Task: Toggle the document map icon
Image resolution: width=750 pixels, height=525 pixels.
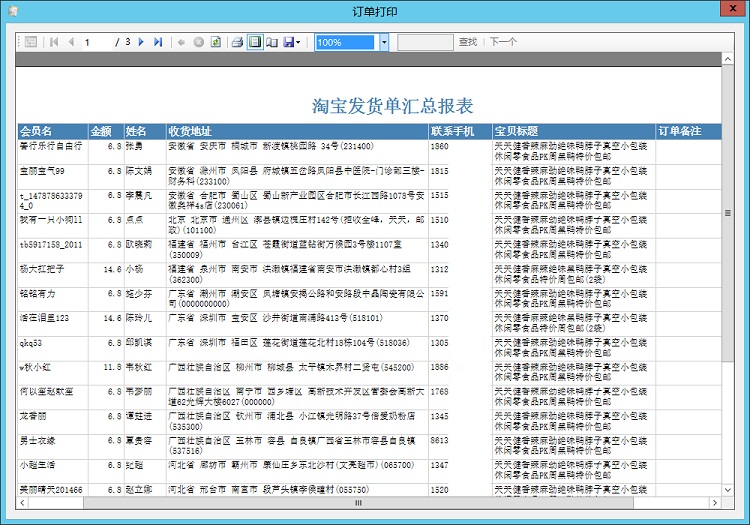Action: point(31,42)
